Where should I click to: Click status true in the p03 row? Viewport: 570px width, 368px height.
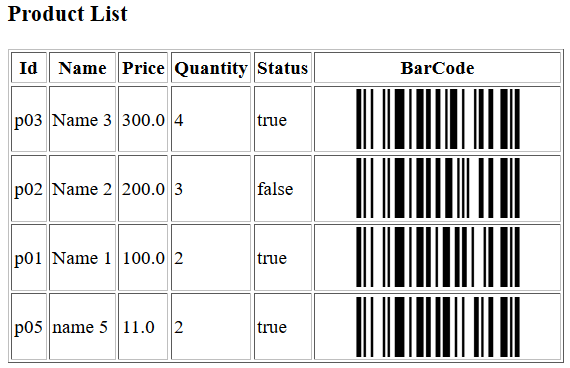click(283, 119)
